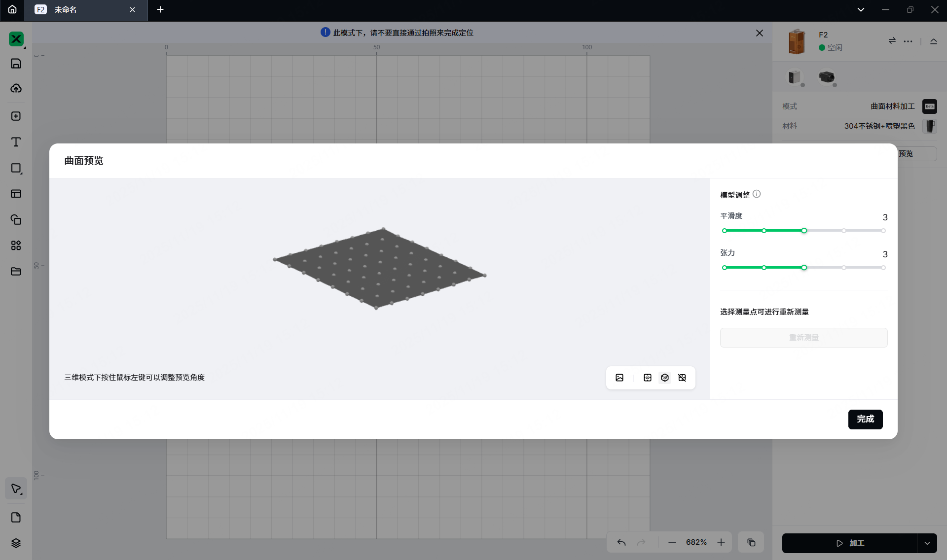This screenshot has width=947, height=560.
Task: Open a new tab with the plus button
Action: point(160,10)
